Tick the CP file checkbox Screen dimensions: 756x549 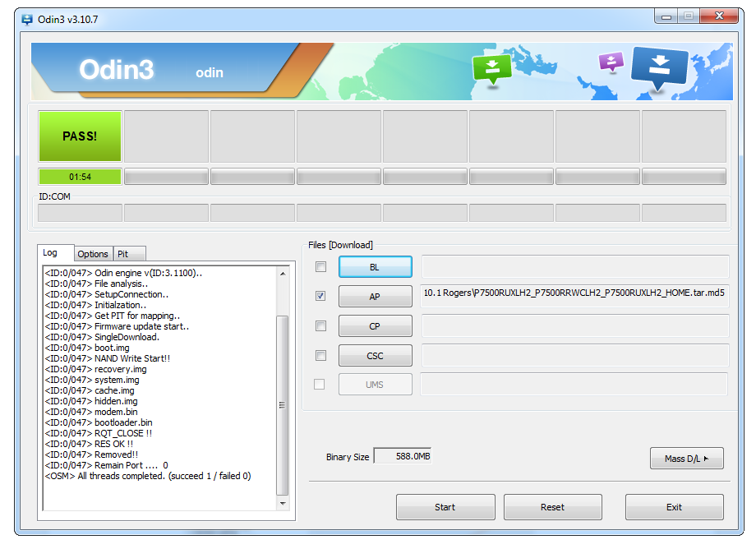pos(320,325)
